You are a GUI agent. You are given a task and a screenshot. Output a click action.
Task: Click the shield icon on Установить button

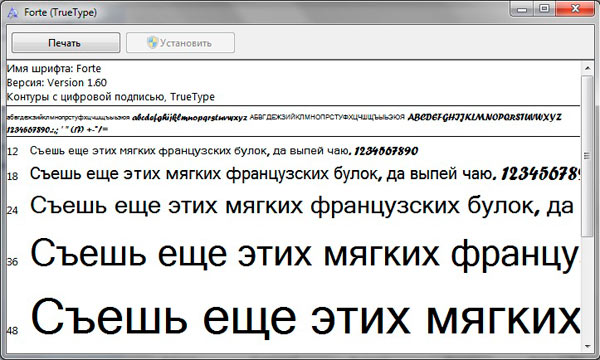152,42
